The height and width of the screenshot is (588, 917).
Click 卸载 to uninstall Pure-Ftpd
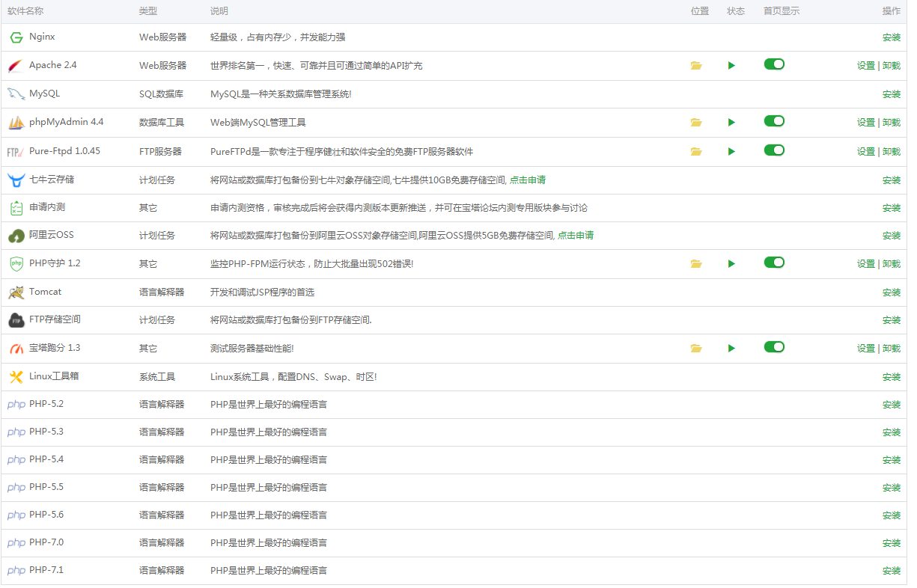pyautogui.click(x=892, y=152)
